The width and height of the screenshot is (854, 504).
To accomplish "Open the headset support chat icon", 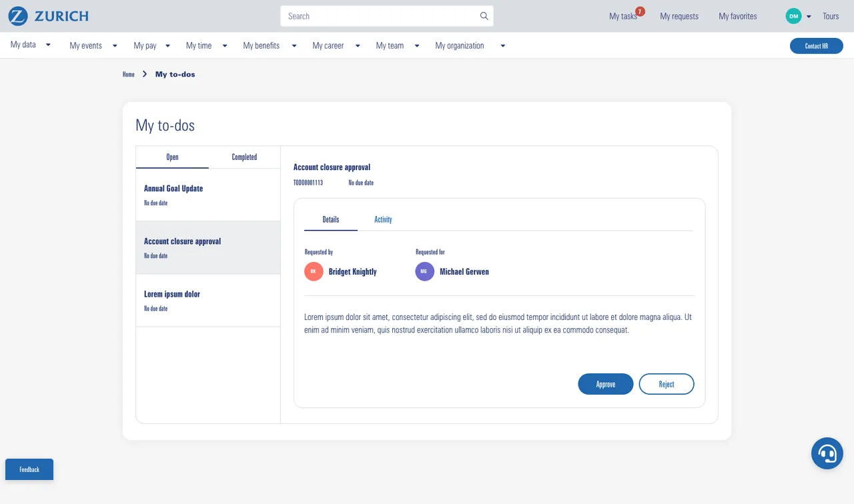I will [x=827, y=453].
